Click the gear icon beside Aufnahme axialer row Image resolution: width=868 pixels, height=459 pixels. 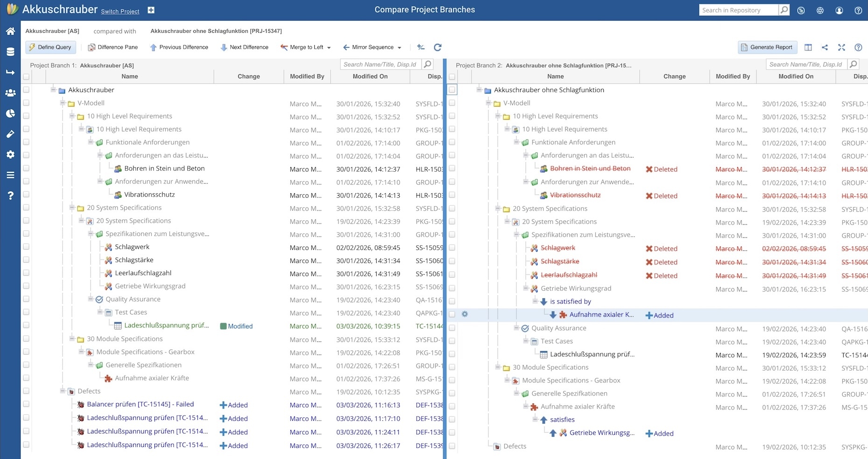click(x=465, y=315)
